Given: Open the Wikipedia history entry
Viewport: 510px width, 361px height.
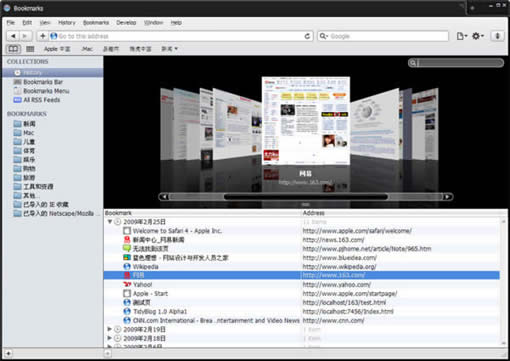Looking at the screenshot, I should [302, 266].
